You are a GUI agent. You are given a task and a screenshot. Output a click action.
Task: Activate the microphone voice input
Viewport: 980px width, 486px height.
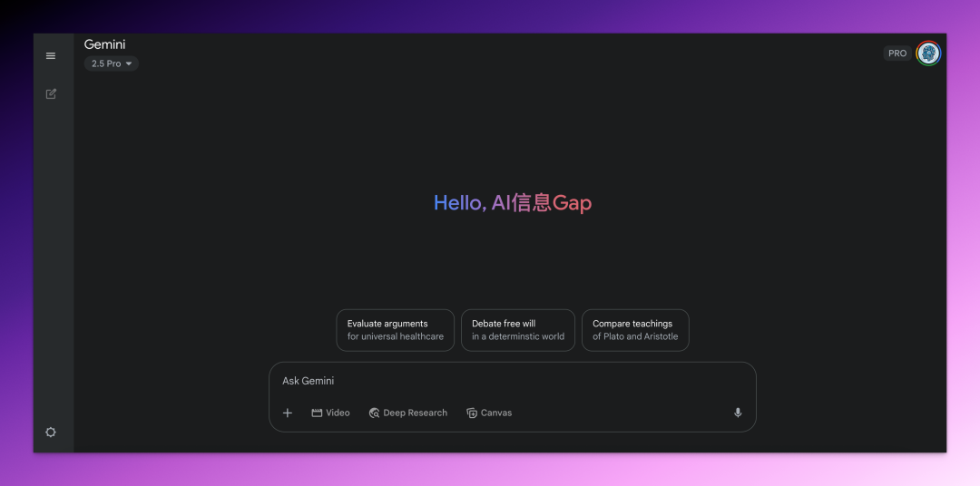tap(738, 413)
